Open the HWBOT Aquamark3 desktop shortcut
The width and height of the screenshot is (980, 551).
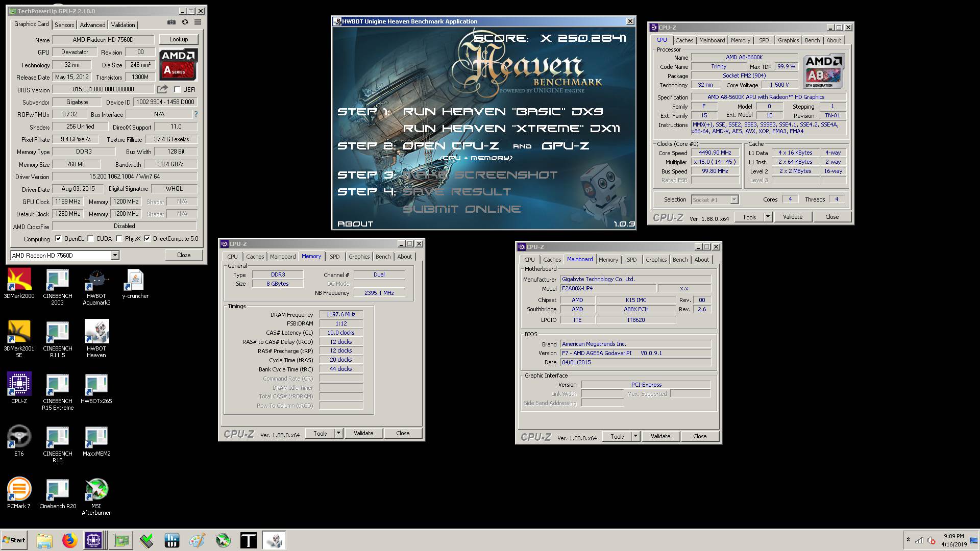tap(96, 287)
